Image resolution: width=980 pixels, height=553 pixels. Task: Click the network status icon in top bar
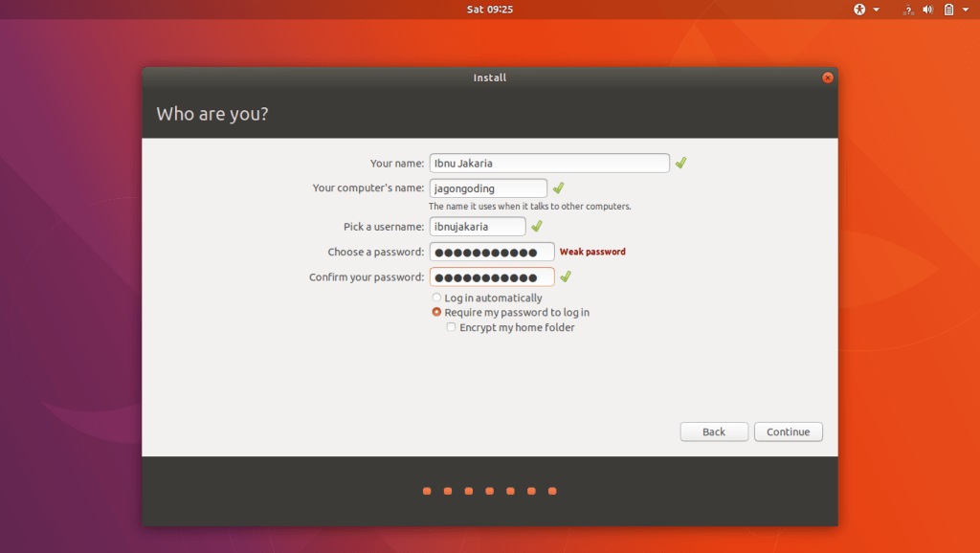907,10
